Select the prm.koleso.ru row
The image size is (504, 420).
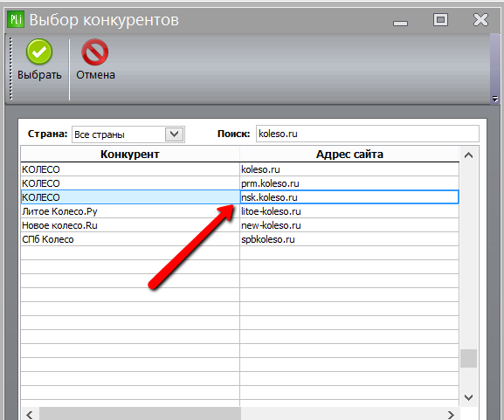point(240,183)
